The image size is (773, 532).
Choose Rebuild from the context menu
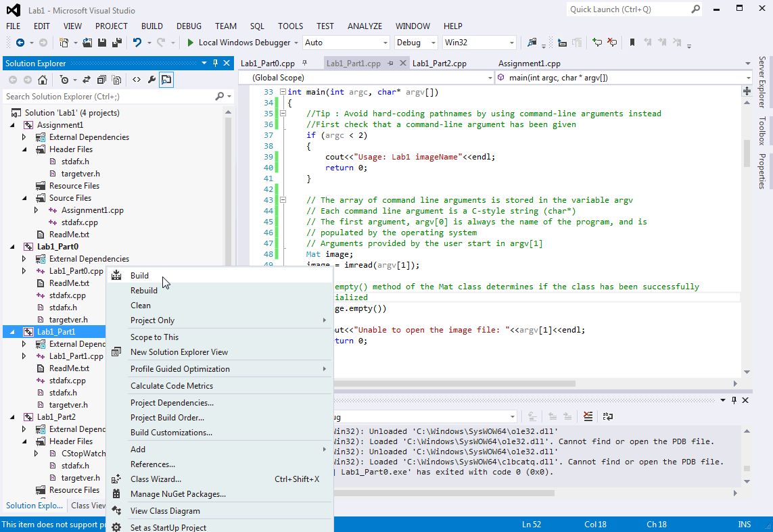tap(144, 290)
